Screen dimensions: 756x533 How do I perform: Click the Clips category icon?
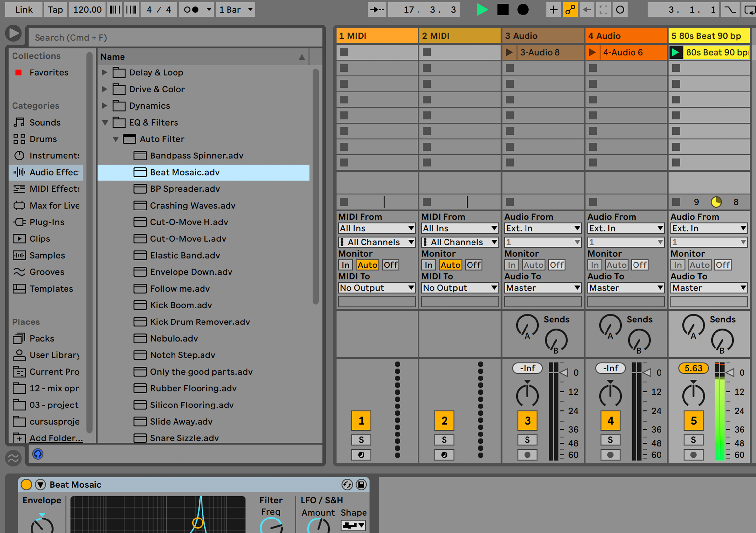(x=19, y=239)
